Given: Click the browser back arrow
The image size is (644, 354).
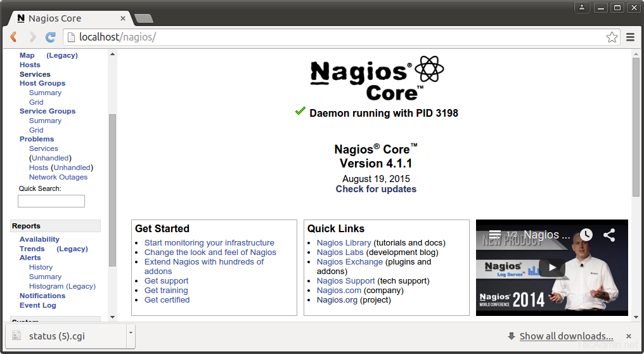Looking at the screenshot, I should [x=13, y=37].
